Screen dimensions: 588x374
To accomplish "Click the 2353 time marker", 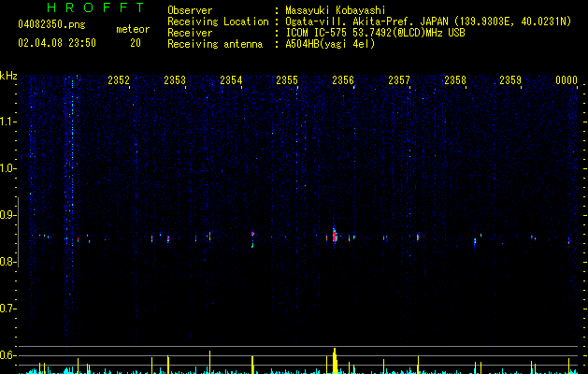I will [175, 80].
